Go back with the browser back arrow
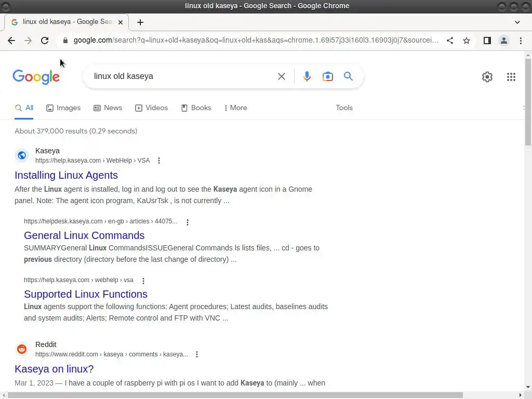This screenshot has width=532, height=399. [11, 41]
